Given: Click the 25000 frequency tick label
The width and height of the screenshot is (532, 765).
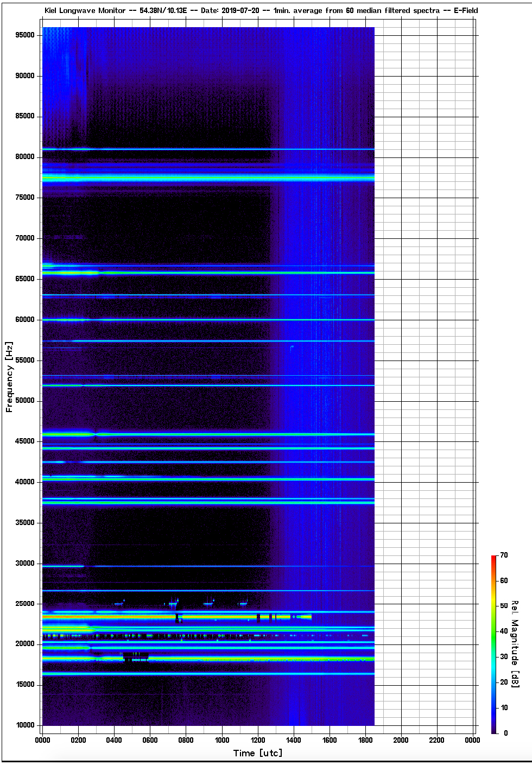Looking at the screenshot, I should coord(25,604).
